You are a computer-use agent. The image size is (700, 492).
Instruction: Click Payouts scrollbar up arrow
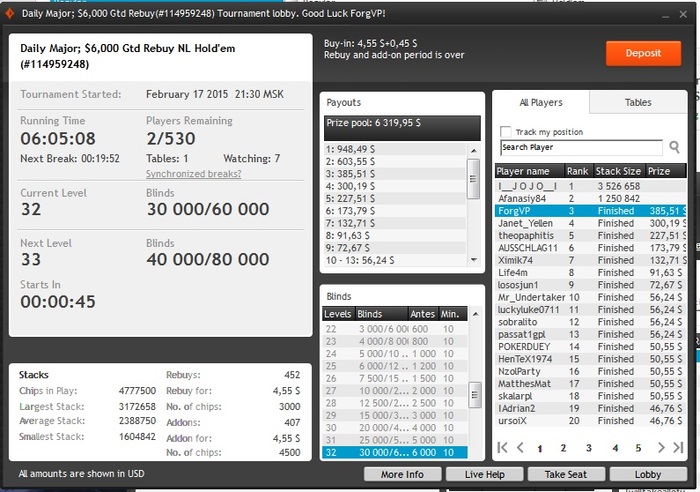pyautogui.click(x=474, y=150)
